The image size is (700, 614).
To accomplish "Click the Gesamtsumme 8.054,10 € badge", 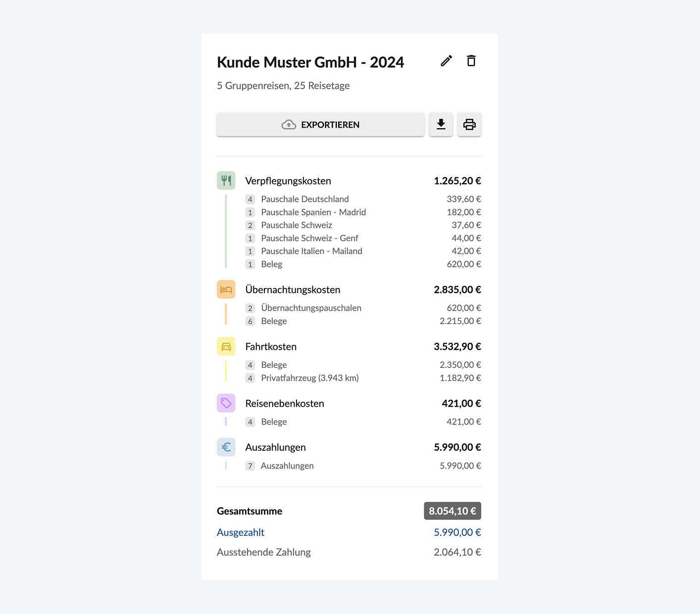I will (452, 511).
